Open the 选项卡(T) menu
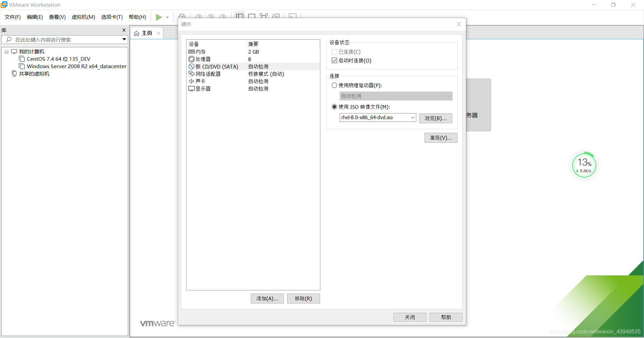The width and height of the screenshot is (644, 338). point(112,17)
